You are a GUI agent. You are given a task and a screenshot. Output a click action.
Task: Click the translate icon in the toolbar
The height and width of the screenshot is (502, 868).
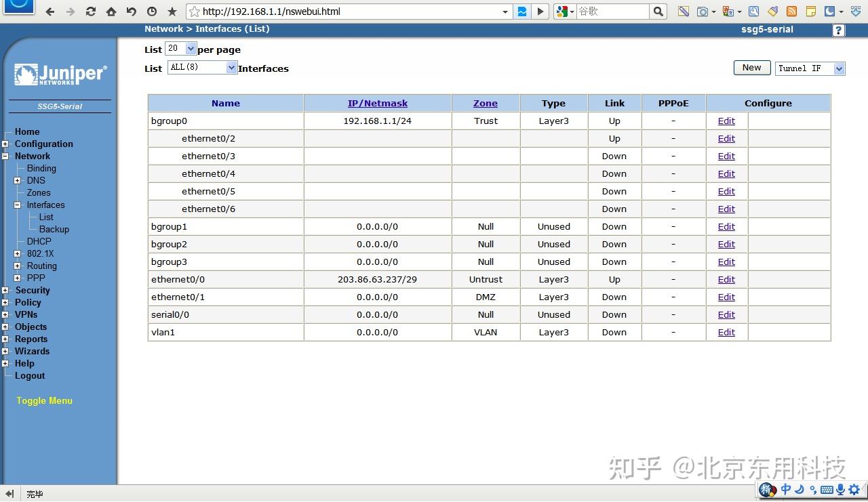728,12
